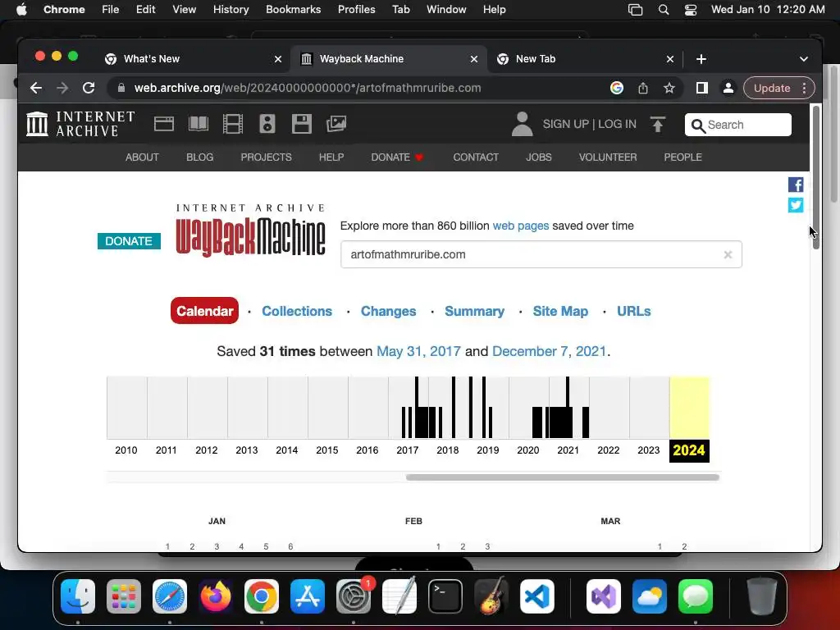Viewport: 840px width, 630px height.
Task: Switch to What's New tab
Action: [x=193, y=59]
